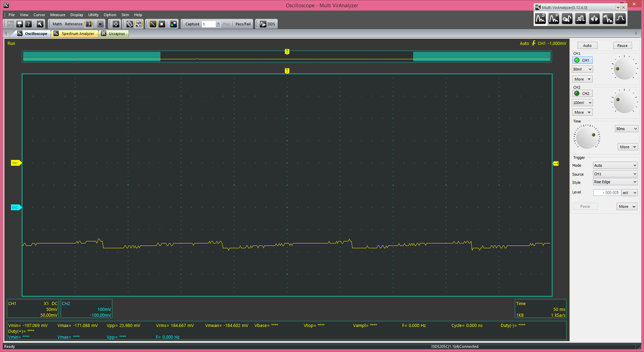This screenshot has height=352, width=644.
Task: Open the Cursor menu
Action: tap(39, 15)
